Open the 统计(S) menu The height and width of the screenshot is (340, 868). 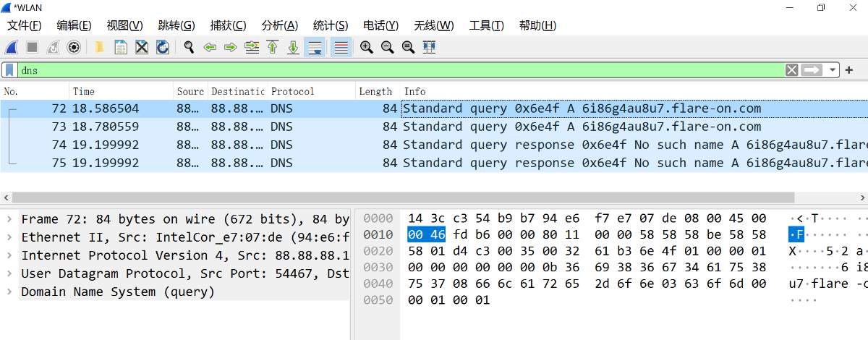click(331, 25)
